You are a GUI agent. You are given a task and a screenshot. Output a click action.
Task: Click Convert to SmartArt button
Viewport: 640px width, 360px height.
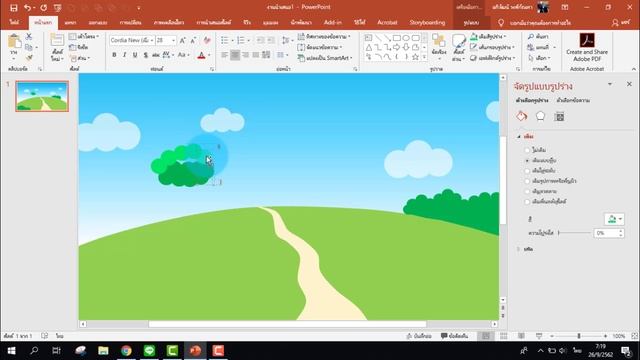[x=325, y=58]
